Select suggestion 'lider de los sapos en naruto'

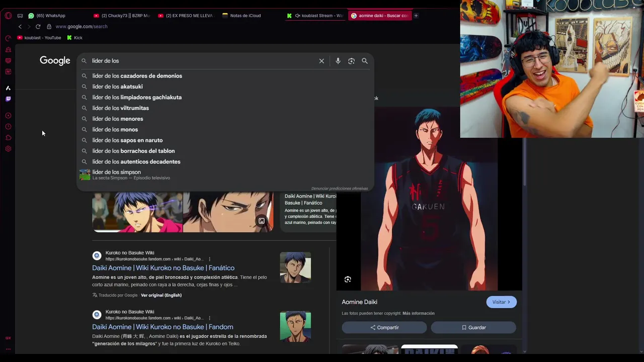225,140
